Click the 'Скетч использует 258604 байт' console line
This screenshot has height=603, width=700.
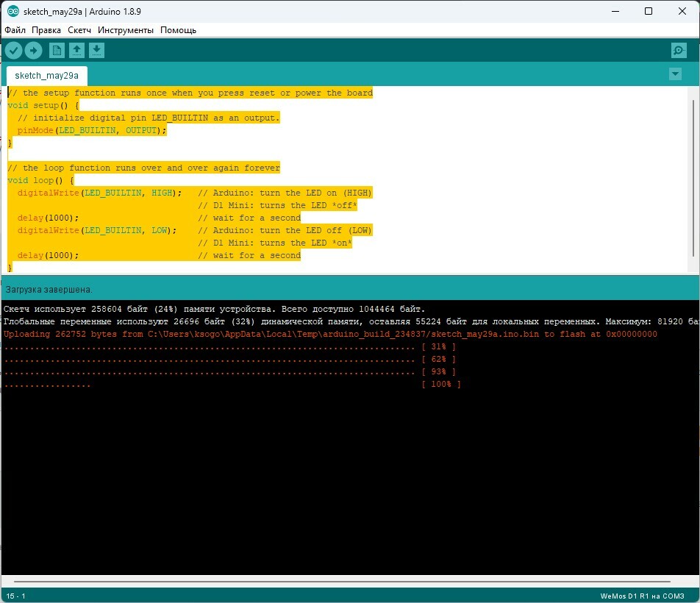[214, 309]
